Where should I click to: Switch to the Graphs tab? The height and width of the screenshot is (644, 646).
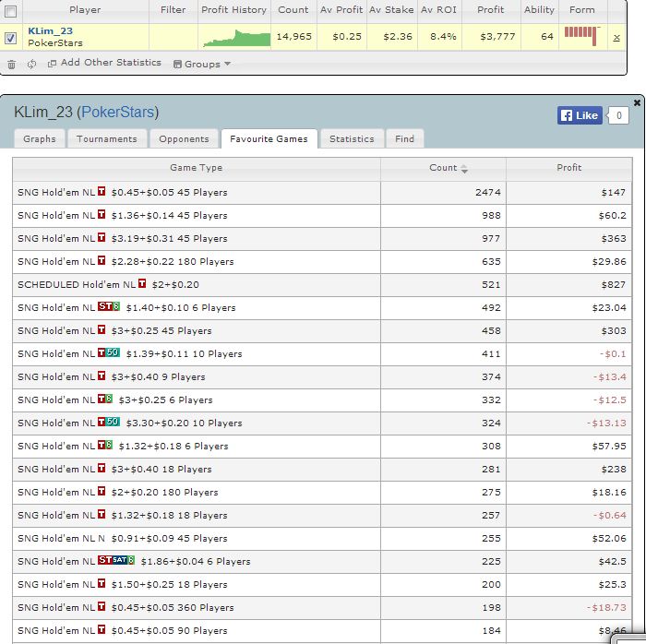pos(40,138)
